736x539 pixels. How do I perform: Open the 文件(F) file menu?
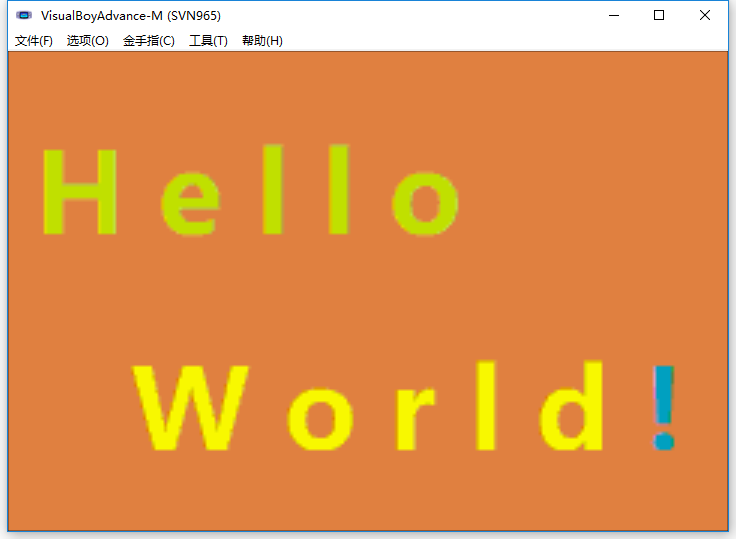pyautogui.click(x=34, y=41)
